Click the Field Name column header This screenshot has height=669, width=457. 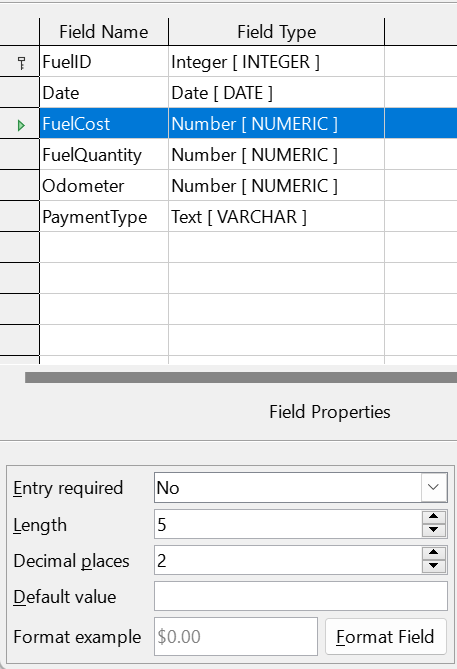tap(104, 32)
